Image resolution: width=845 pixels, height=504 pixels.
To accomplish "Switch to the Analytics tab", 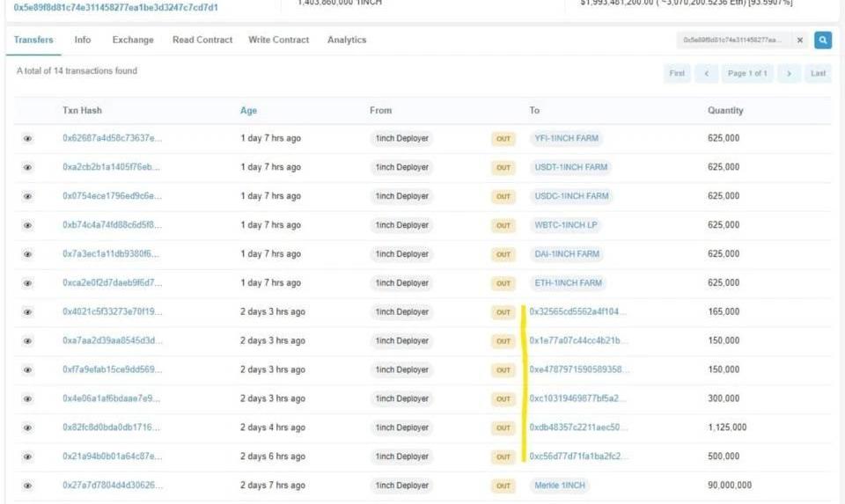I will [x=347, y=40].
